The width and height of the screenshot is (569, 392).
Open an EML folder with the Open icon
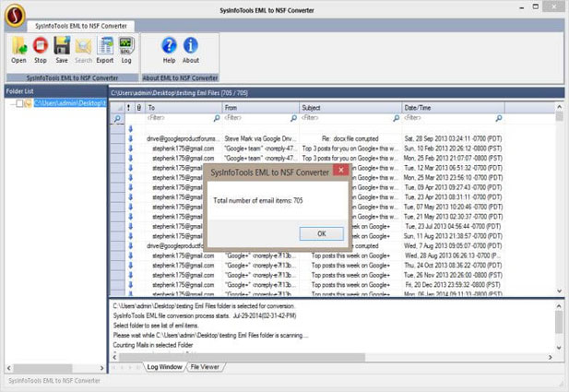[x=18, y=50]
